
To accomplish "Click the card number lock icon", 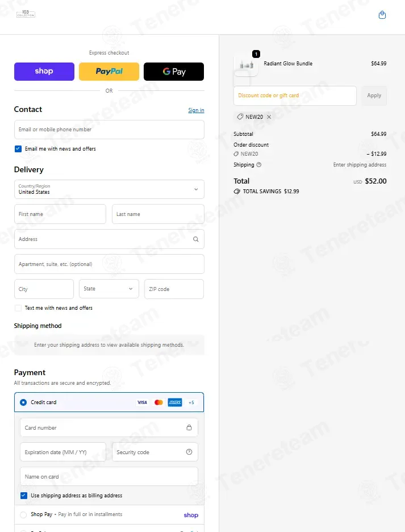I will click(x=189, y=427).
